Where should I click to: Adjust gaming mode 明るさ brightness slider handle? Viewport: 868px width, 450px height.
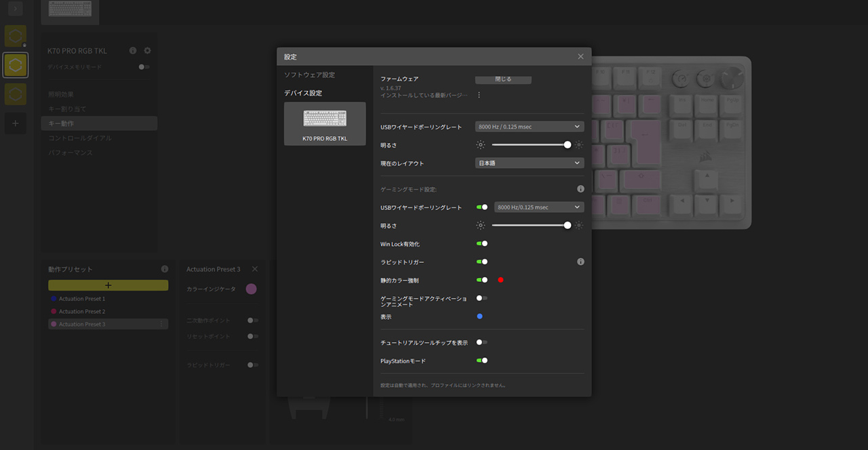(x=568, y=226)
